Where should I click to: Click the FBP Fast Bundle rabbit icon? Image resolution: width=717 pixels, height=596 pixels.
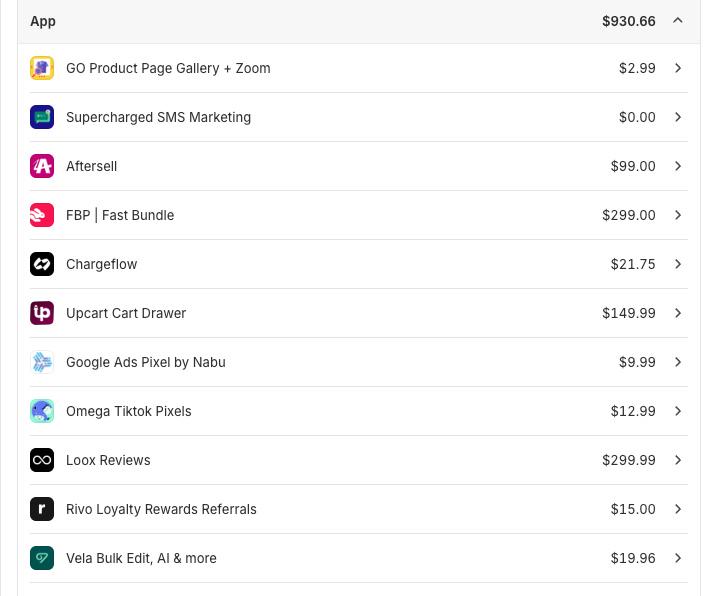pyautogui.click(x=42, y=215)
